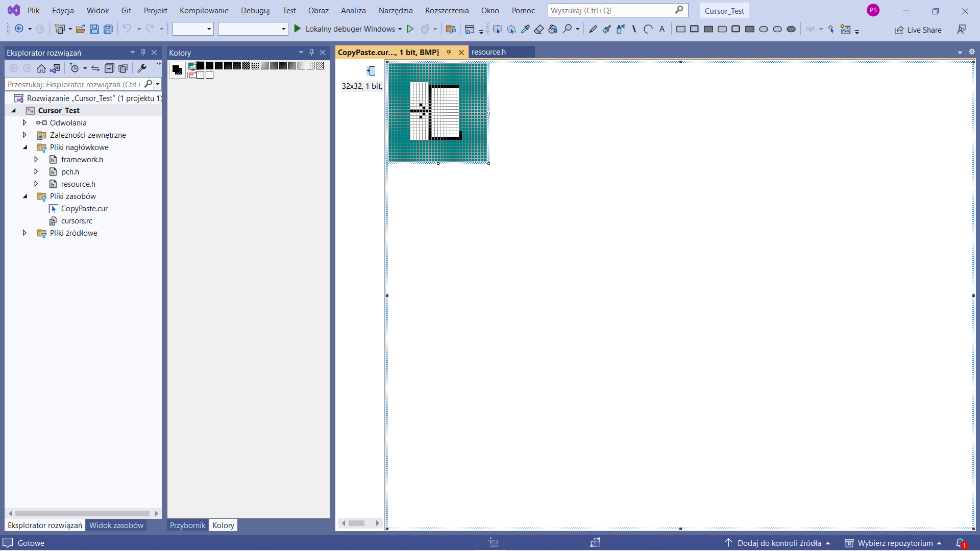Click the Open File folder icon
This screenshot has width=980, height=551.
[80, 29]
